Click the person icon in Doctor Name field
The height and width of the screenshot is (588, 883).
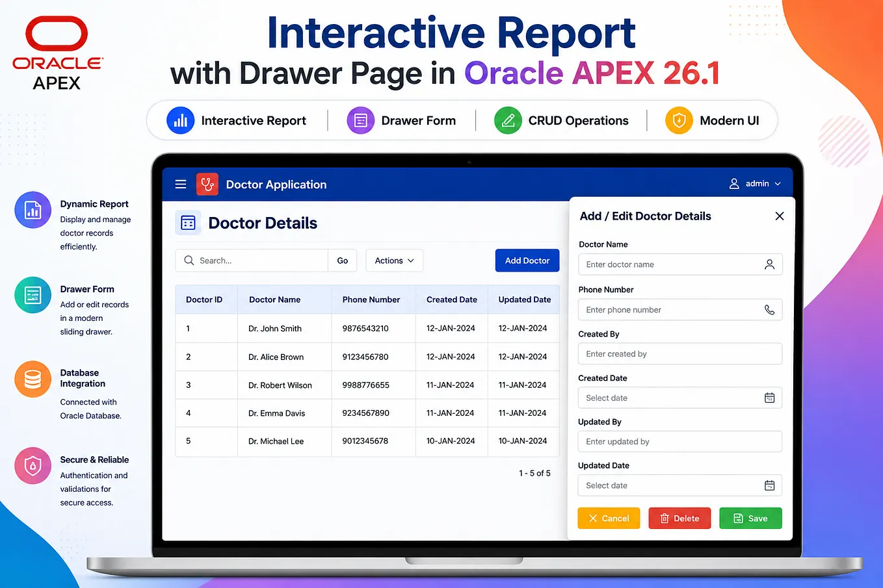pyautogui.click(x=769, y=264)
